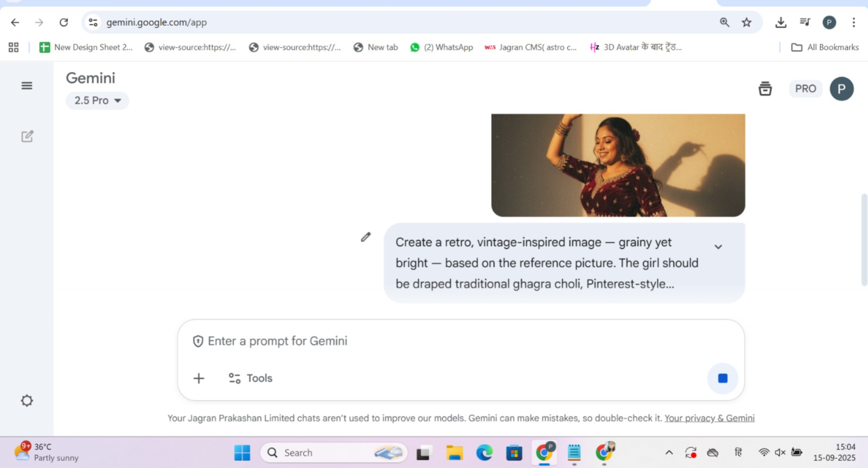Start a new chat with compose icon
The height and width of the screenshot is (468, 868).
click(27, 136)
